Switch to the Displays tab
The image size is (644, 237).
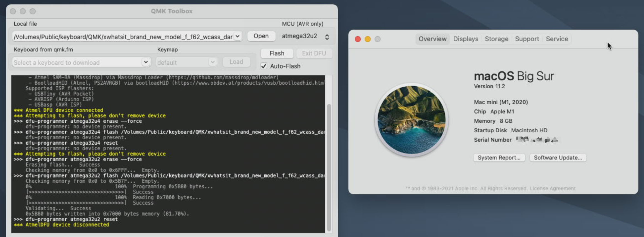466,39
